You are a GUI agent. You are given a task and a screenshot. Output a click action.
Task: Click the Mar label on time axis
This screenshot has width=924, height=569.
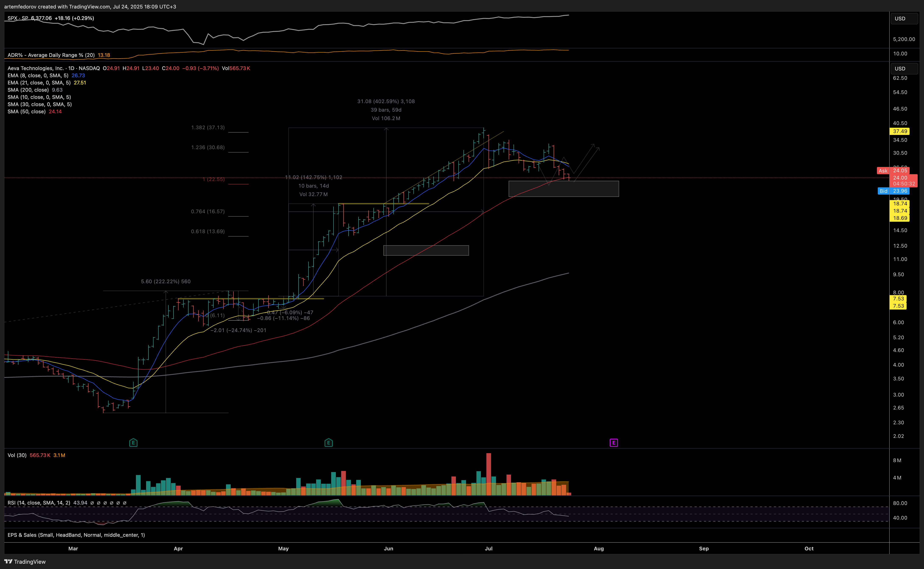(73, 548)
